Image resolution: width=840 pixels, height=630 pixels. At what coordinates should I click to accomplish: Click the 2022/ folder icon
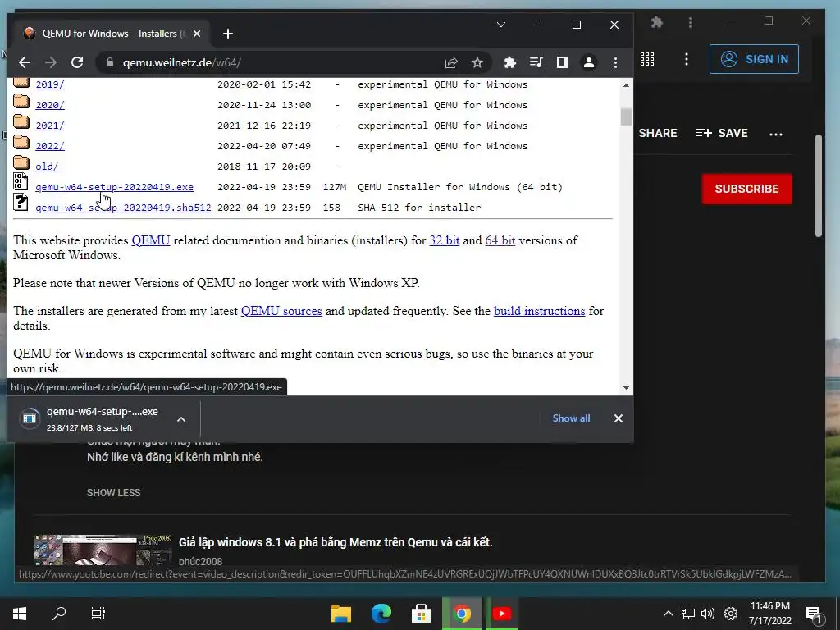tap(21, 142)
